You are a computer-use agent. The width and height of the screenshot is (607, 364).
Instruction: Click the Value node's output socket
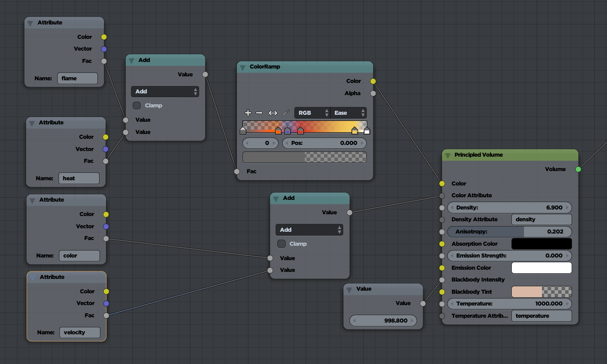pyautogui.click(x=423, y=303)
